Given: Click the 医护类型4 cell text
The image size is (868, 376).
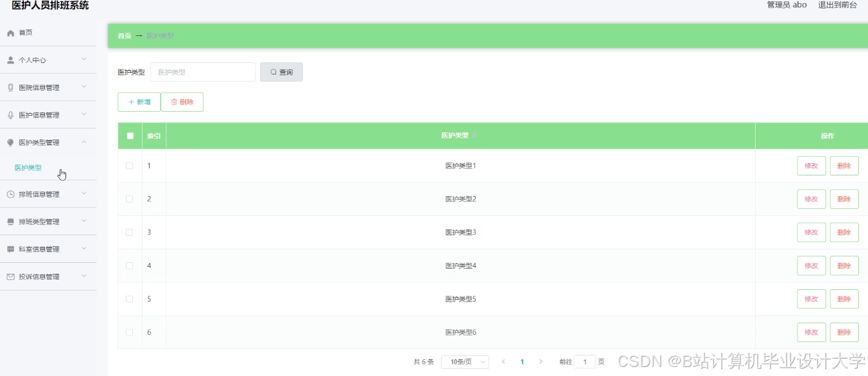Looking at the screenshot, I should [x=461, y=266].
